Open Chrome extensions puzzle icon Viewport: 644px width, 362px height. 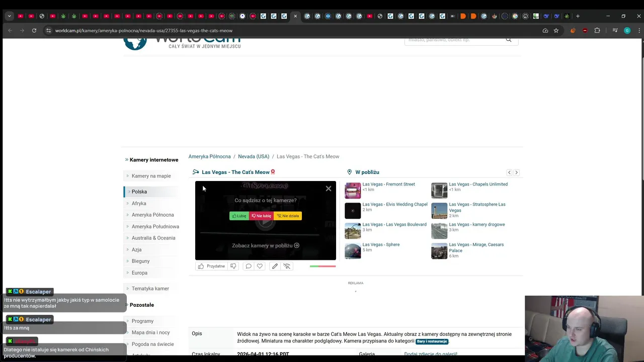(x=597, y=31)
